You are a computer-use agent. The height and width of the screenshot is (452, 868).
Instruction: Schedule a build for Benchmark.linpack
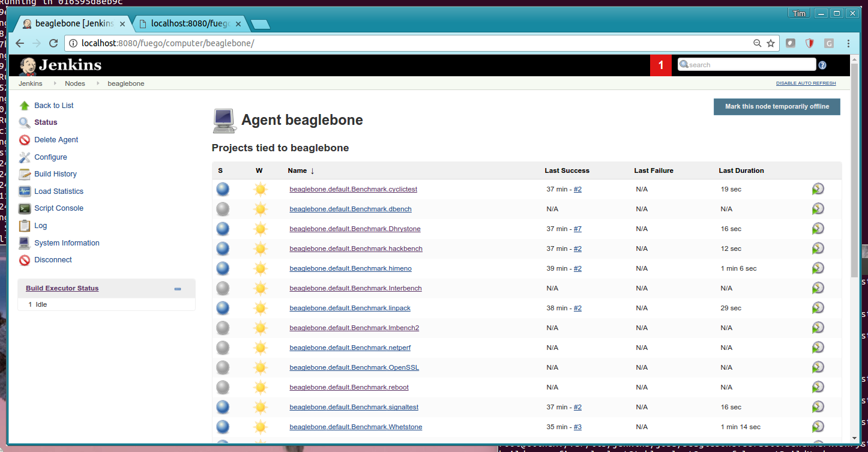click(818, 308)
